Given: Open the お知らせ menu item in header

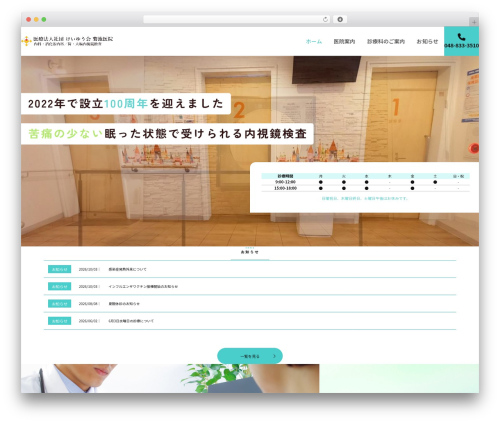Looking at the screenshot, I should pyautogui.click(x=427, y=41).
